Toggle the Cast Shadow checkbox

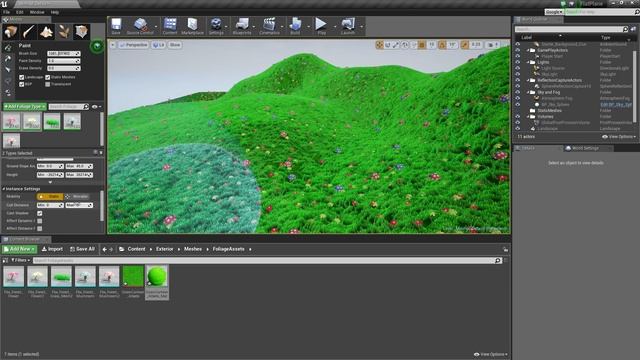pyautogui.click(x=40, y=213)
